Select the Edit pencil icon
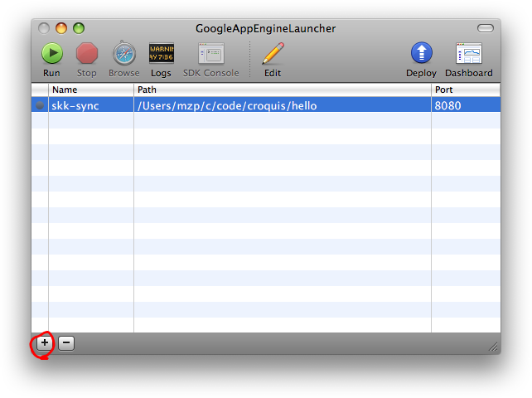The height and width of the screenshot is (398, 532). [x=273, y=53]
